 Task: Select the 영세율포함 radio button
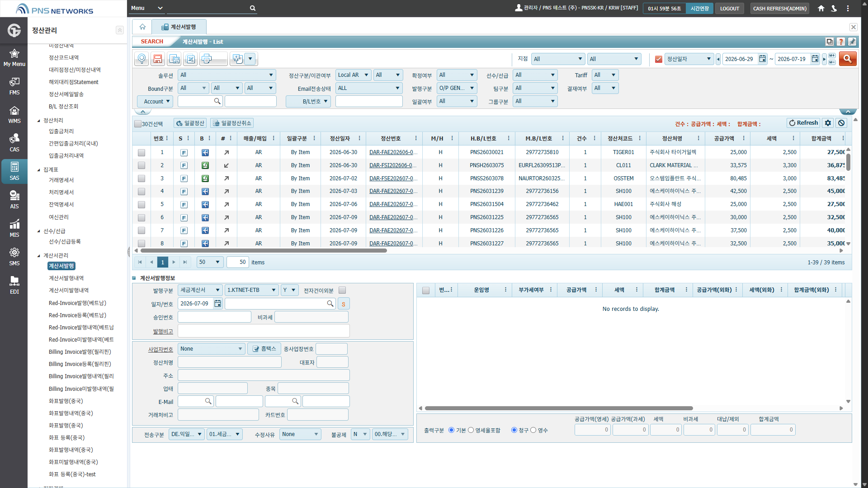coord(471,430)
